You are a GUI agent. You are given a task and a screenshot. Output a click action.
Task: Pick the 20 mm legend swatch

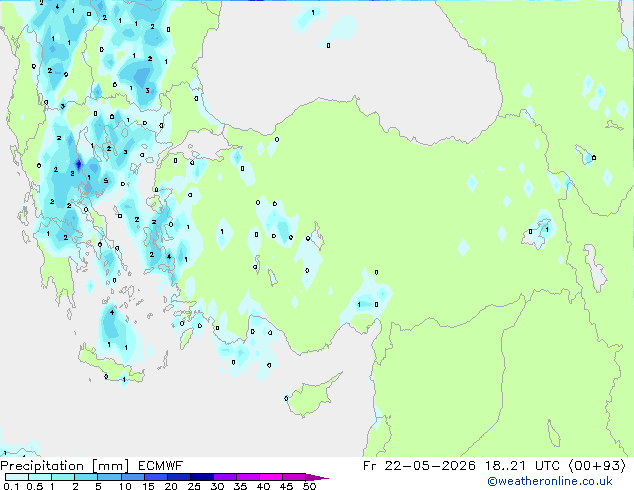[x=178, y=477]
